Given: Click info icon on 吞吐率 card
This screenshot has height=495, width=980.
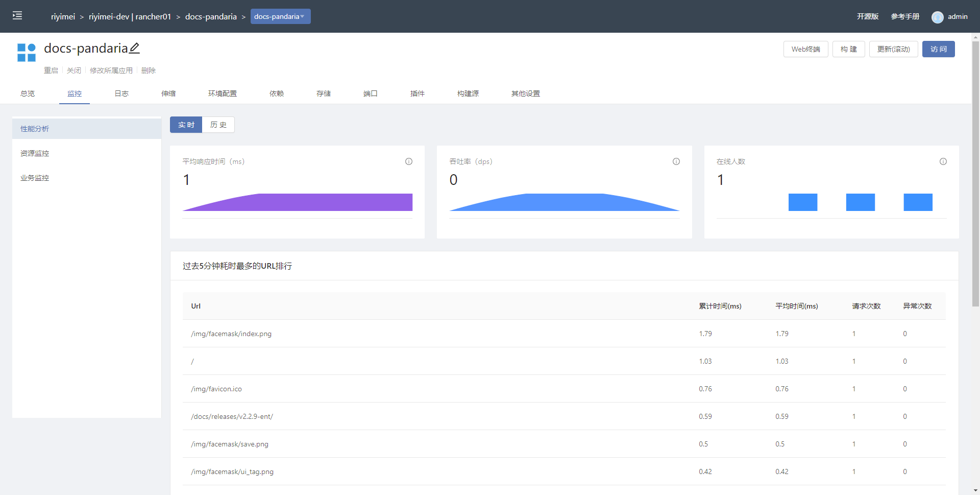Looking at the screenshot, I should click(676, 161).
